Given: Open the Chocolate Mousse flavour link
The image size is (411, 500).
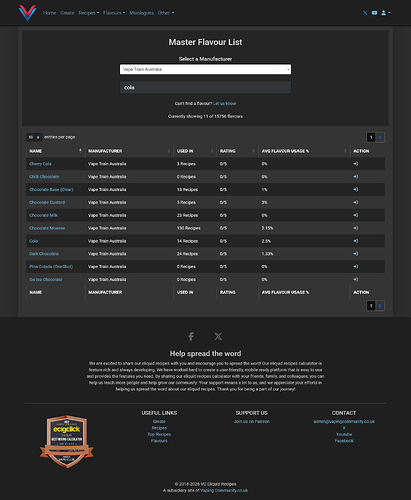Looking at the screenshot, I should click(47, 228).
